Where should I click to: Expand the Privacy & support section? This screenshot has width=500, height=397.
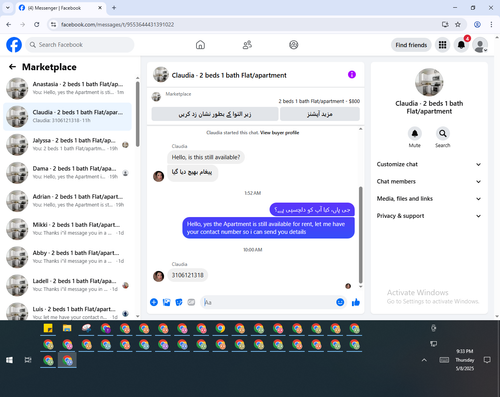point(429,216)
